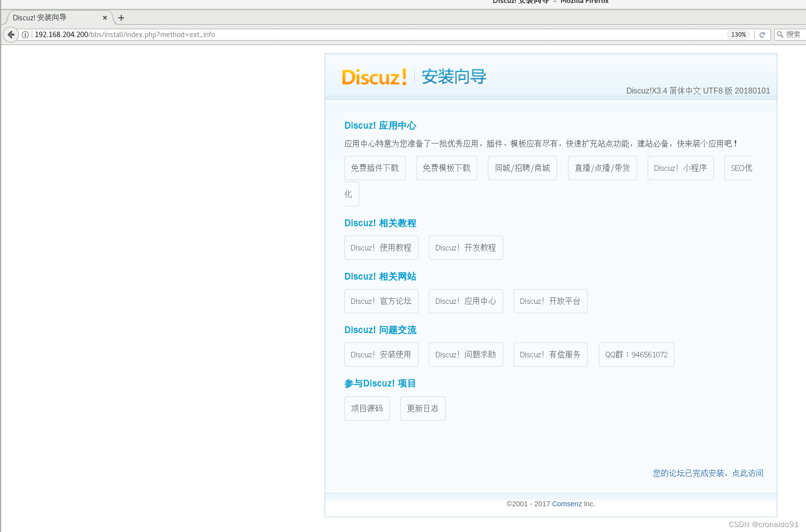Click the Discuz! 应用中心 section heading
Screen dimensions: 806x532
click(x=380, y=126)
